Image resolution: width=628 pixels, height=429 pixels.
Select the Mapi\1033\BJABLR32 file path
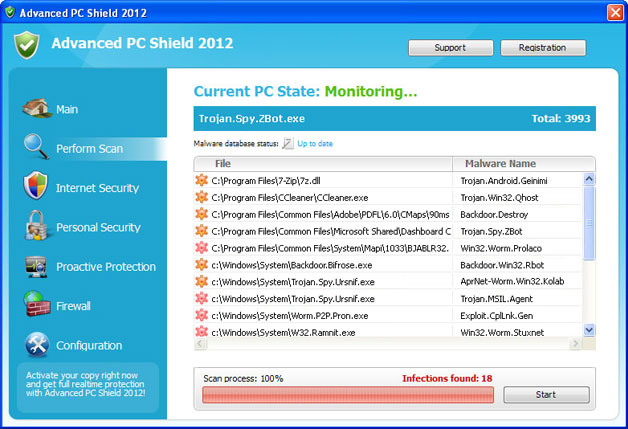coord(330,248)
